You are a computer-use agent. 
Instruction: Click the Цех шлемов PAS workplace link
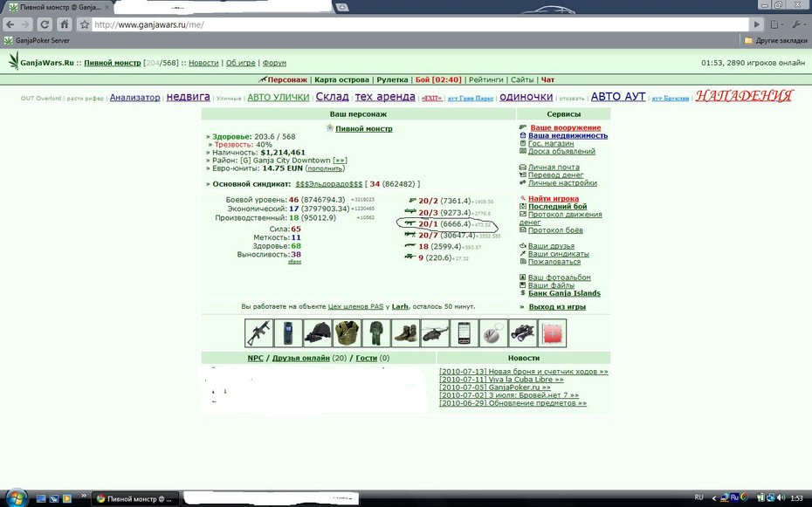point(355,307)
